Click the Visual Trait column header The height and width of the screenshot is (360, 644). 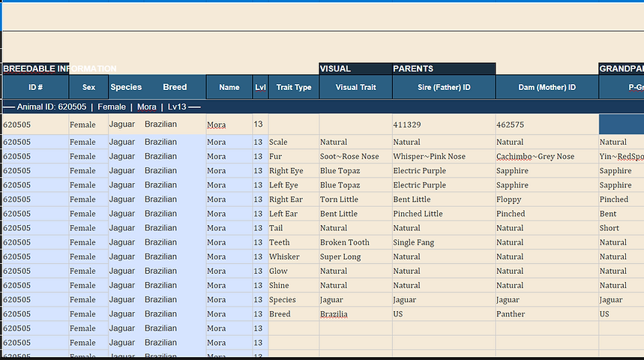click(x=355, y=87)
